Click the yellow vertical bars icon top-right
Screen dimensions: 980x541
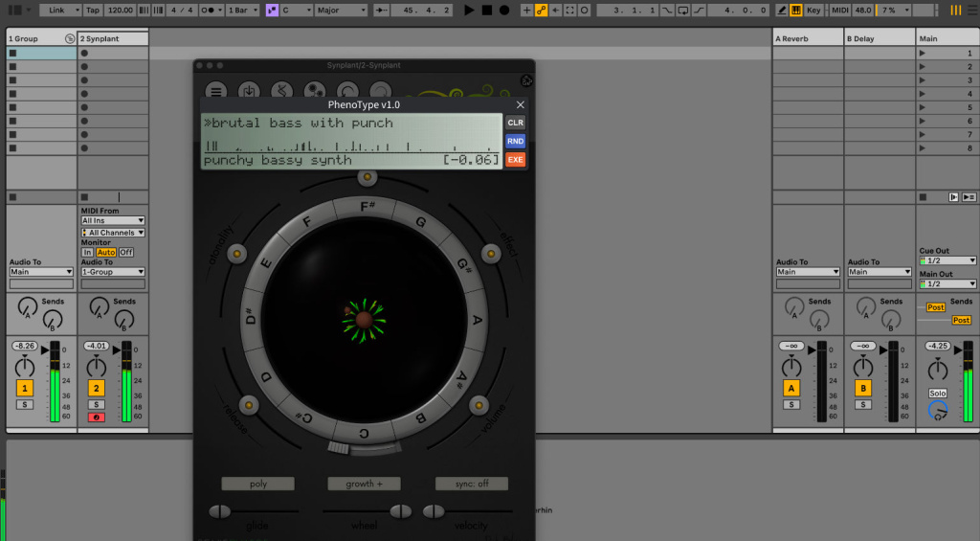956,10
